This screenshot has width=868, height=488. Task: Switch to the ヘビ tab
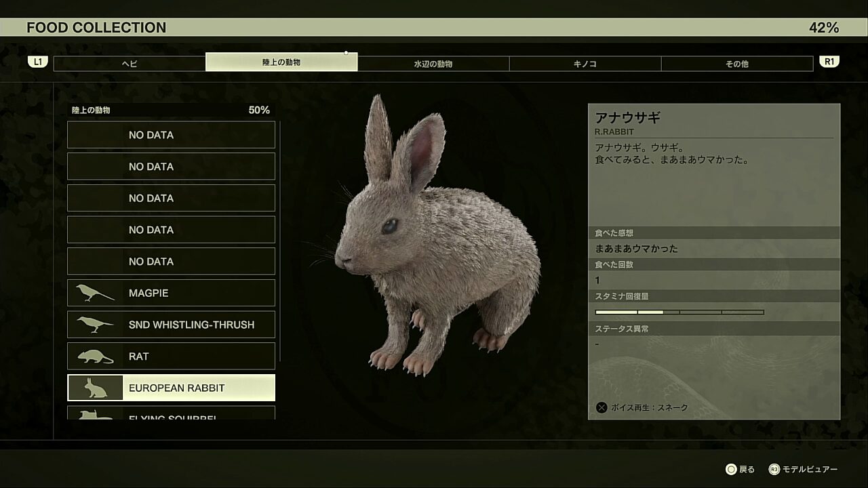(x=130, y=64)
